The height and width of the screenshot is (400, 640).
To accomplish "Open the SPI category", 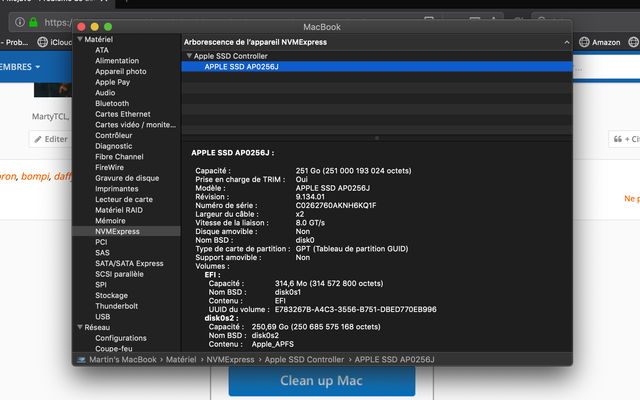I will [x=101, y=284].
